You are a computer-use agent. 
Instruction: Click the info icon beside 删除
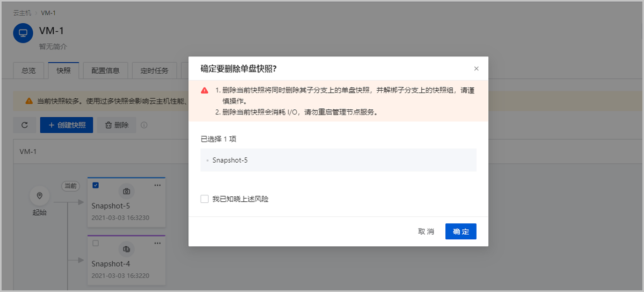pos(144,125)
